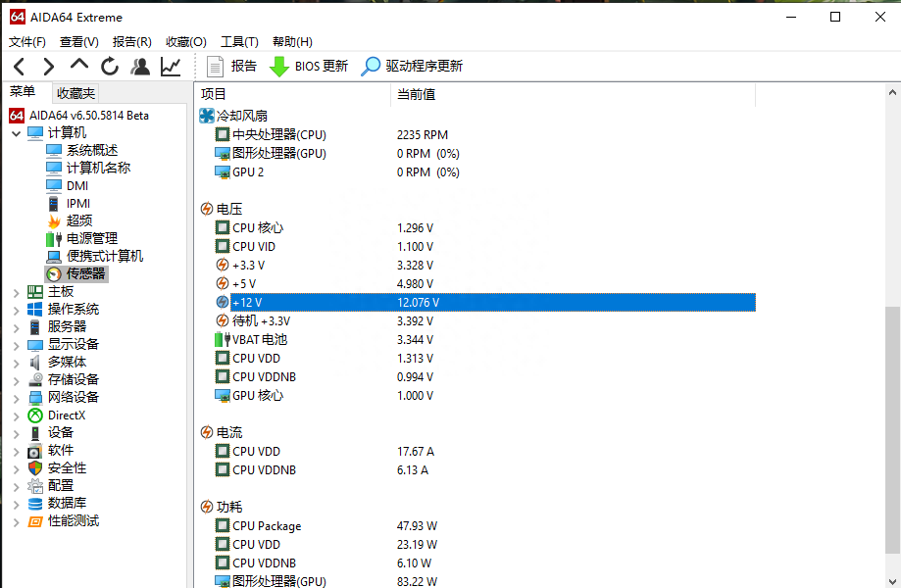The width and height of the screenshot is (901, 588).
Task: Expand the 数据库 tree node
Action: coord(16,505)
